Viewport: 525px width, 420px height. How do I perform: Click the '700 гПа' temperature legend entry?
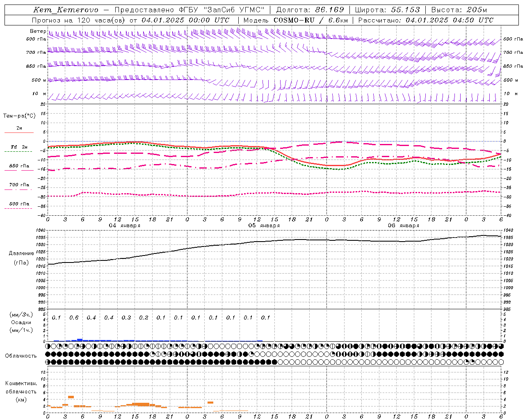pos(19,185)
